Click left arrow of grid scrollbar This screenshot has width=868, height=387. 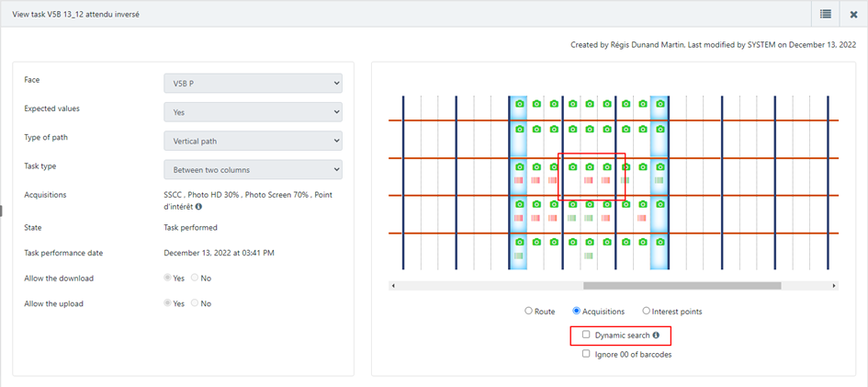393,286
